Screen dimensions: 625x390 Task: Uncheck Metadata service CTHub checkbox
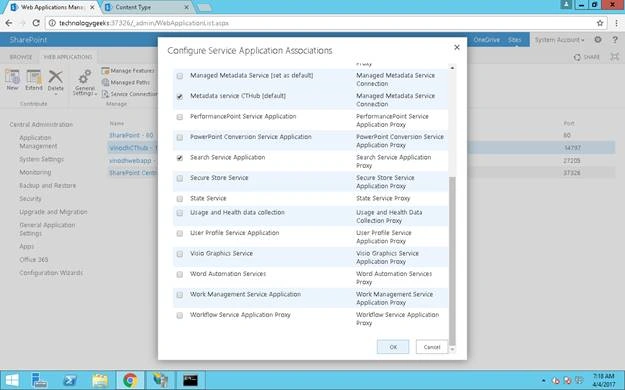click(x=180, y=96)
